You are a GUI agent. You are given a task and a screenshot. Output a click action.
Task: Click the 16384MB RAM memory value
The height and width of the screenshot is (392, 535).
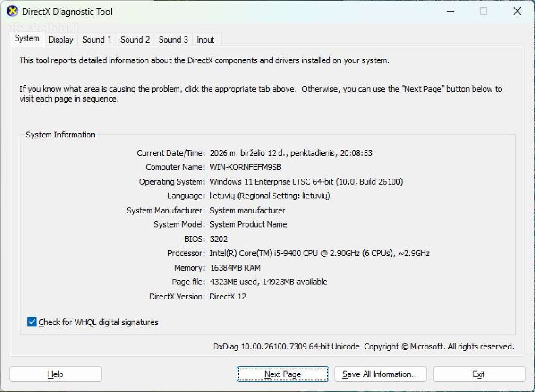tap(235, 268)
